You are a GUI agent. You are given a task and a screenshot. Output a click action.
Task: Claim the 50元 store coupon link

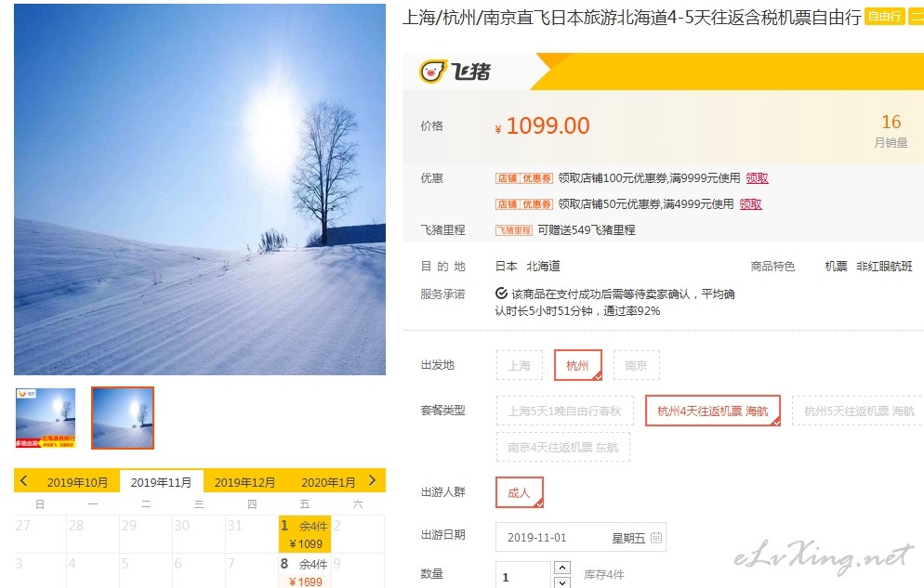[x=751, y=204]
